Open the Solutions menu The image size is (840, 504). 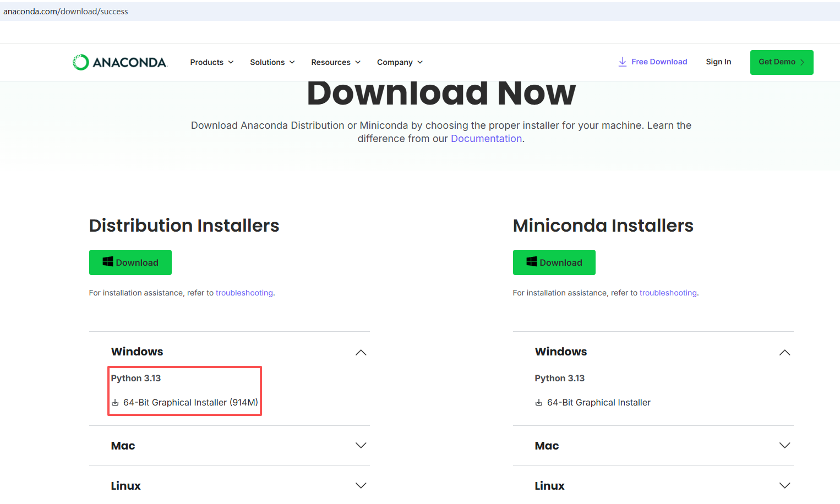point(272,62)
